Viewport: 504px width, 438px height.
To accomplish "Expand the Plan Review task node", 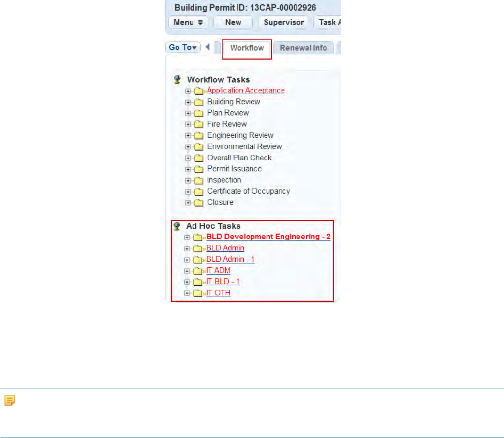I will [x=188, y=113].
